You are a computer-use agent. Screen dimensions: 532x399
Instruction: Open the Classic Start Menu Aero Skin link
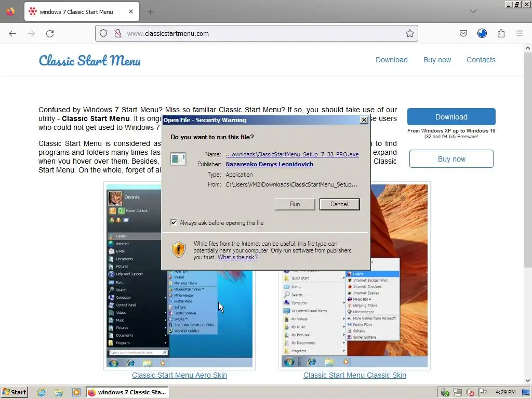(x=179, y=375)
